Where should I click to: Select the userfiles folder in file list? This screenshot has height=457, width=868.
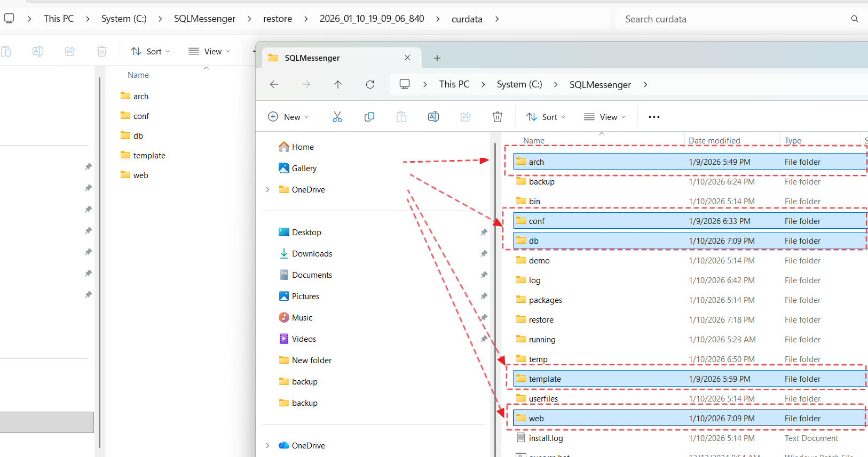(x=690, y=398)
